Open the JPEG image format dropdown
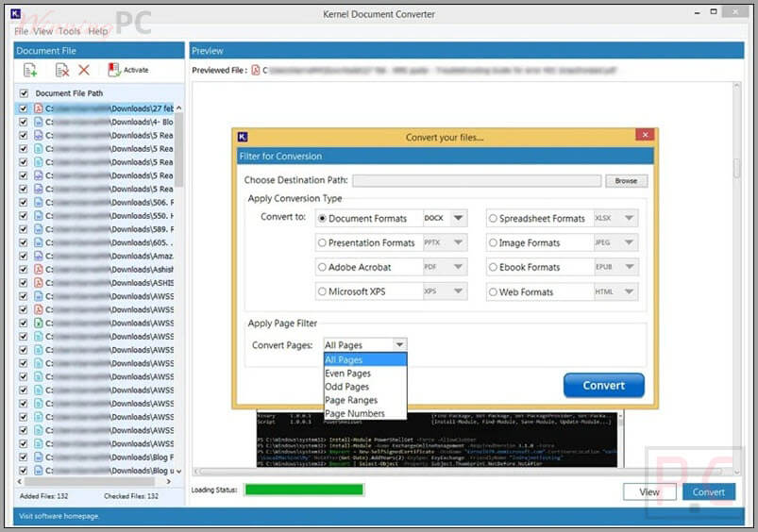 629,242
